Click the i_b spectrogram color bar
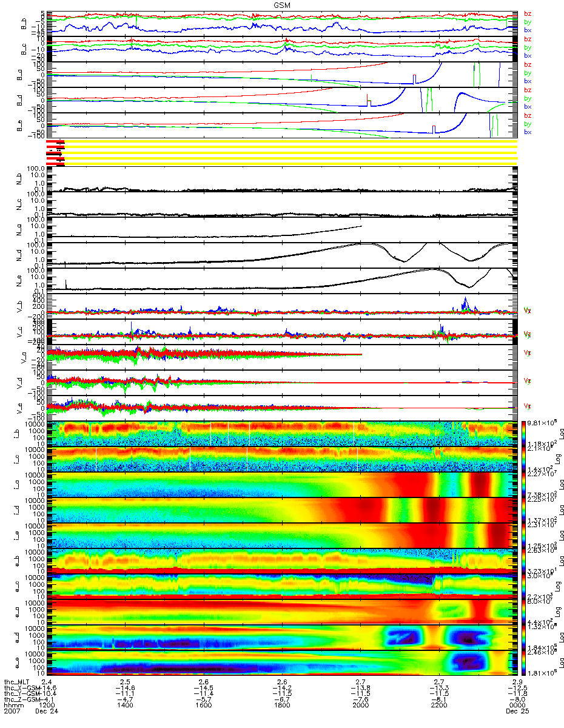Image resolution: width=564 pixels, height=728 pixels. tap(525, 434)
